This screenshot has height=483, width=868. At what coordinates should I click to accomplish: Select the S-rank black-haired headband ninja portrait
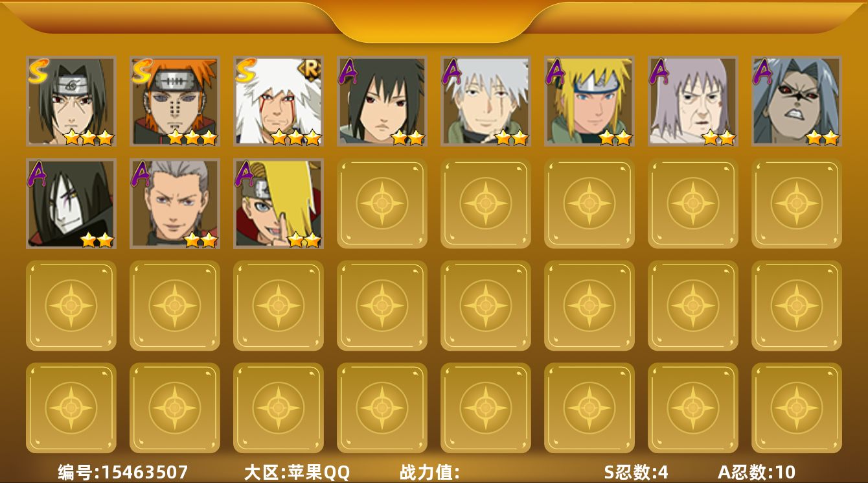(71, 101)
